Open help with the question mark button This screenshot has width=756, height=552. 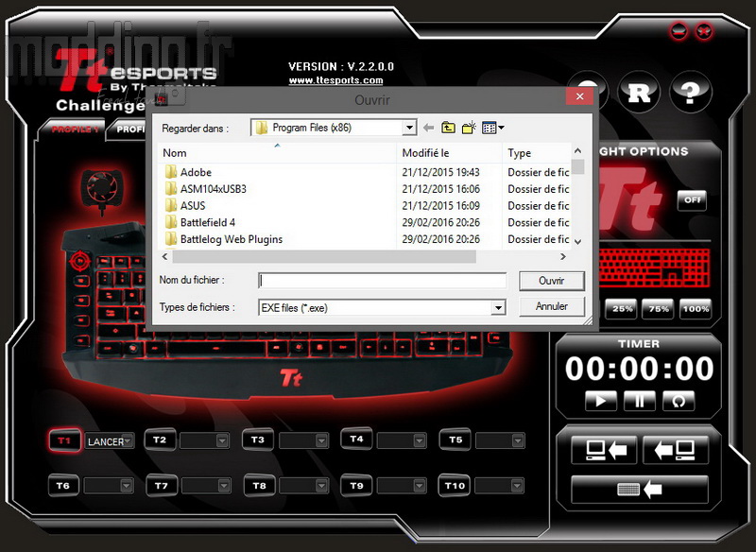691,92
